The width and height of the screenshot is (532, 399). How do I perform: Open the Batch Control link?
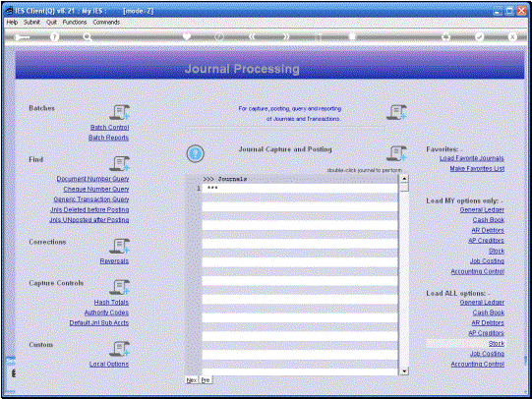tap(109, 128)
